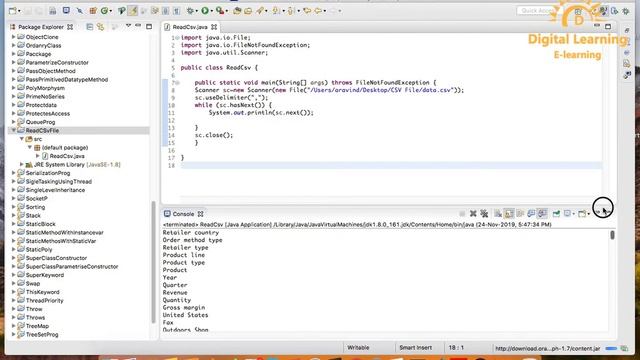Image resolution: width=640 pixels, height=360 pixels.
Task: Click the Clear Console icon
Action: (x=498, y=213)
